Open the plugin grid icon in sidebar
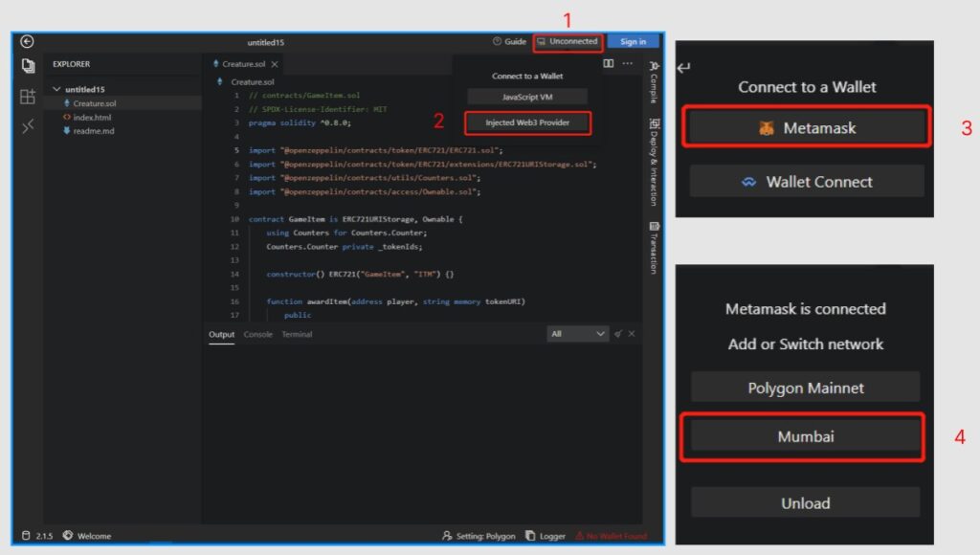This screenshot has width=980, height=555. (28, 97)
